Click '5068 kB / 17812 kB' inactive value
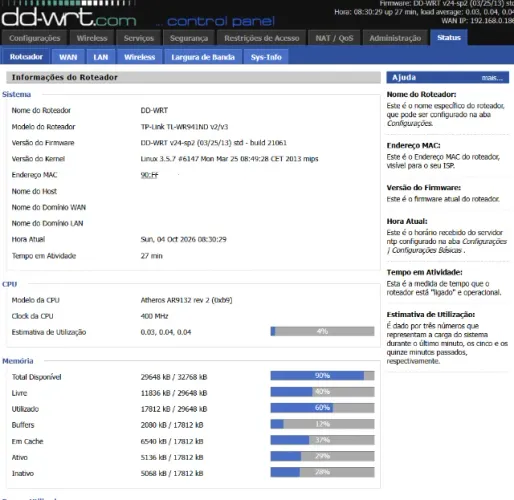This screenshot has height=500, width=514. click(x=172, y=473)
